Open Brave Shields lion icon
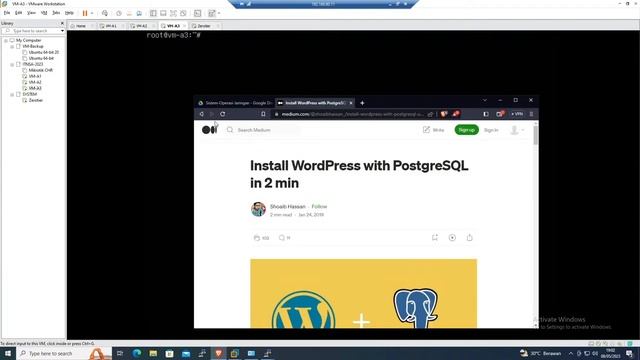Viewport: 640px width, 360px height. 444,114
